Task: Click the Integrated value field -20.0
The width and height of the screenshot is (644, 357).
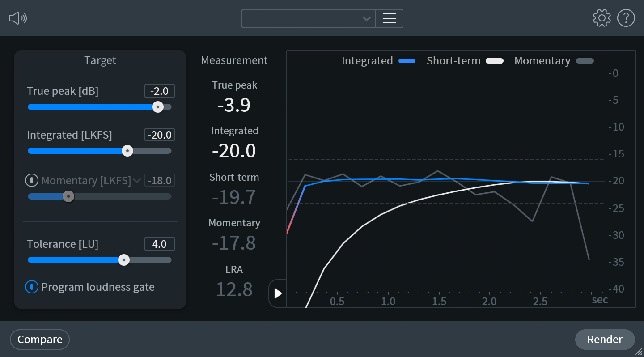Action: [x=159, y=135]
